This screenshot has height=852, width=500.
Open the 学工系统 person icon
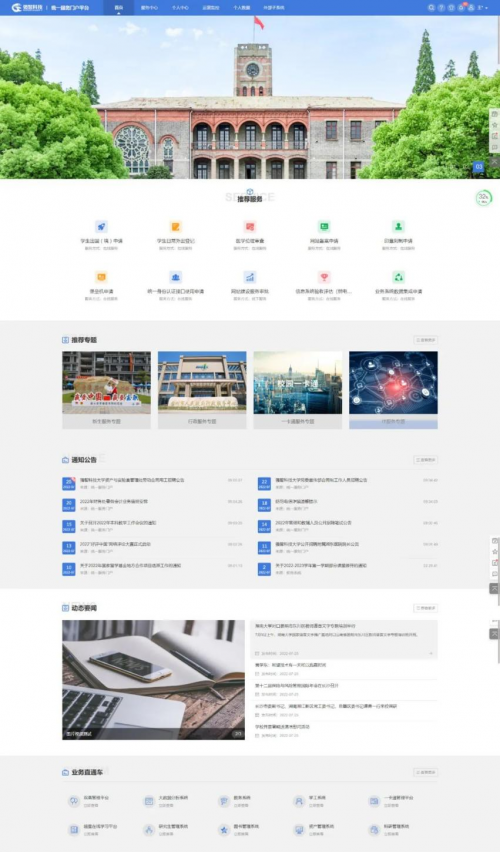[x=299, y=801]
